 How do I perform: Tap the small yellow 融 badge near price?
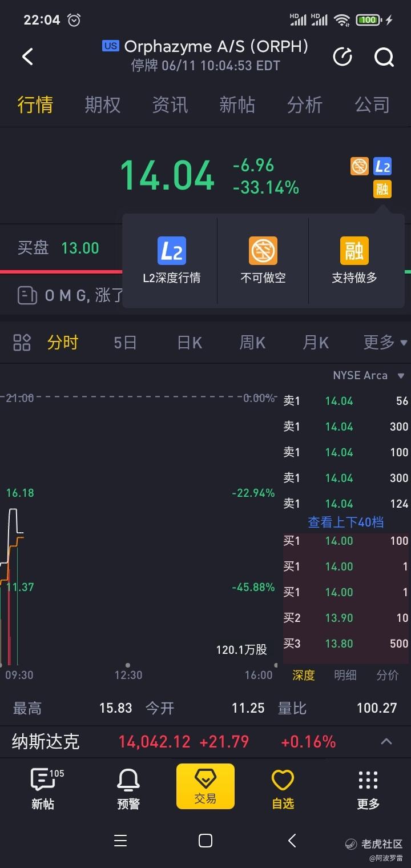pyautogui.click(x=382, y=189)
